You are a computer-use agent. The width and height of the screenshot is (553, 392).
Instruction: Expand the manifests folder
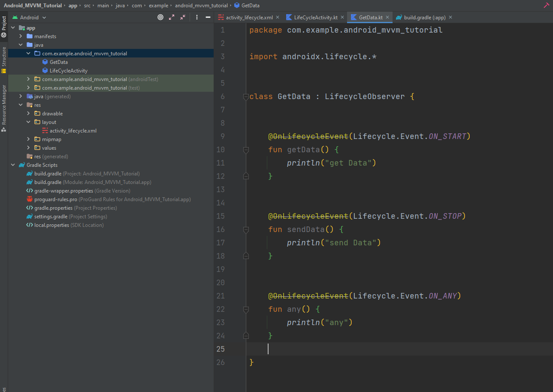(x=21, y=36)
